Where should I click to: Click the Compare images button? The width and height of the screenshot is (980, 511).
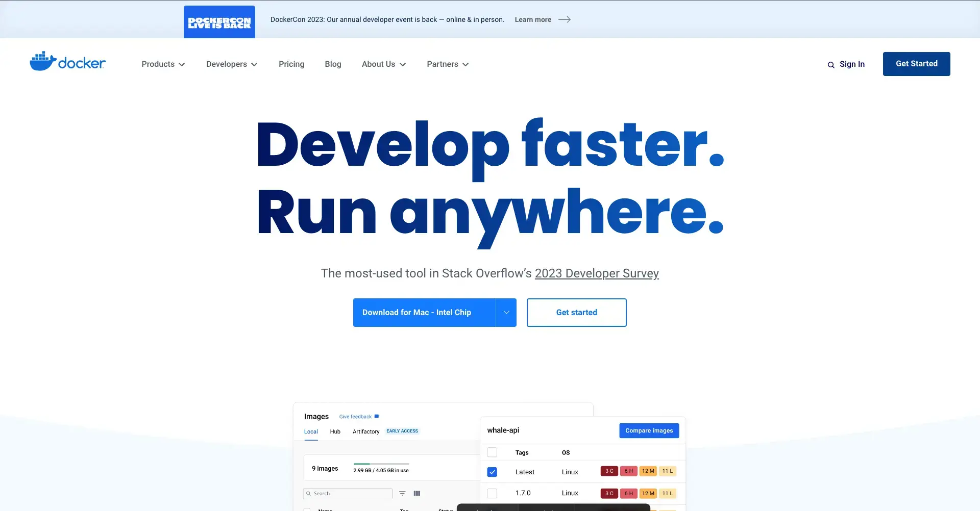pyautogui.click(x=649, y=430)
